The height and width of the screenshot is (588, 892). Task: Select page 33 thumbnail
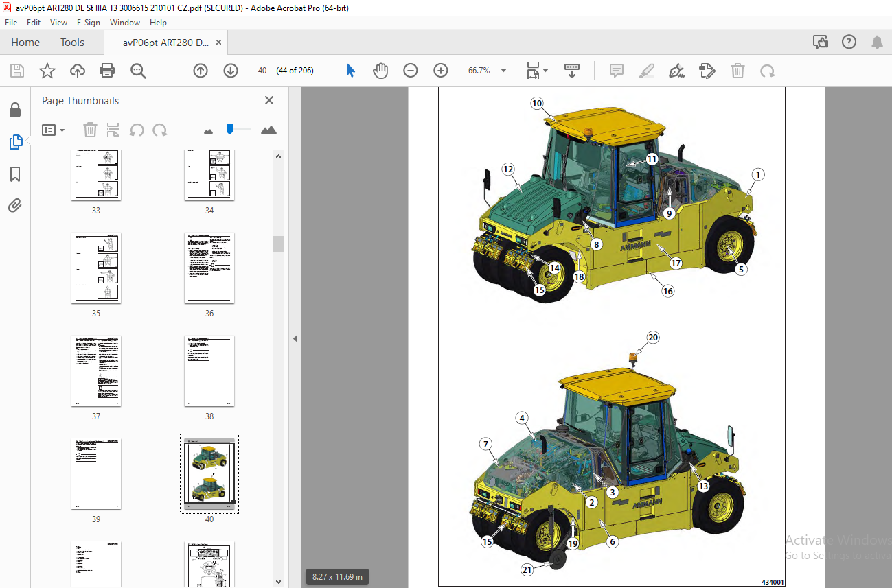96,175
